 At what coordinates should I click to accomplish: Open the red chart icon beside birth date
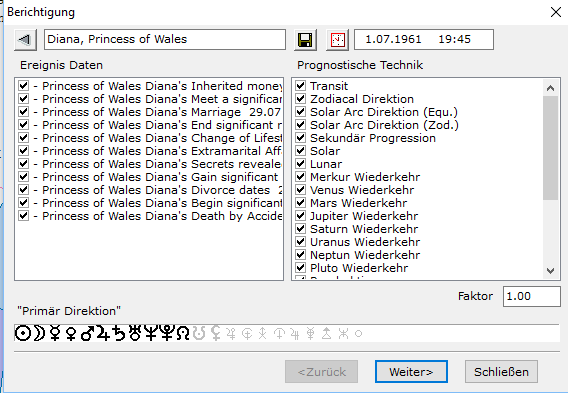point(337,39)
